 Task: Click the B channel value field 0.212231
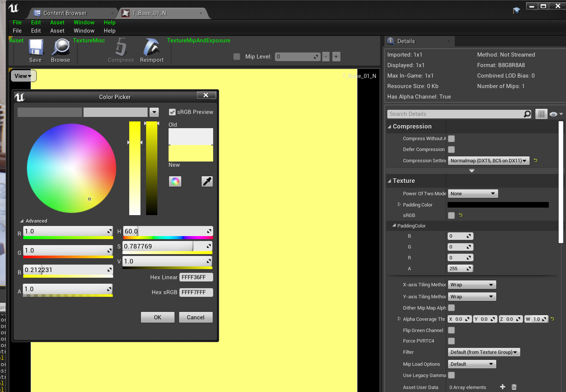(68, 270)
